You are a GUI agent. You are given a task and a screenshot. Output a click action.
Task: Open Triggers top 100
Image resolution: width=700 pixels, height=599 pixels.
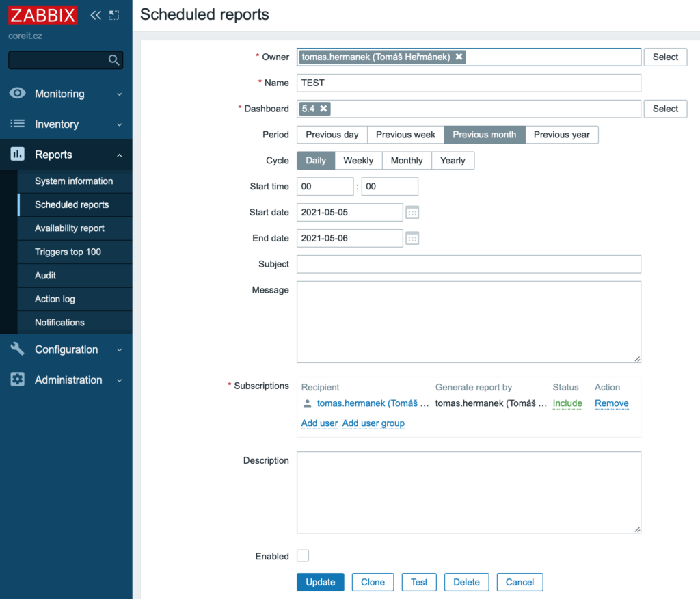(x=75, y=252)
